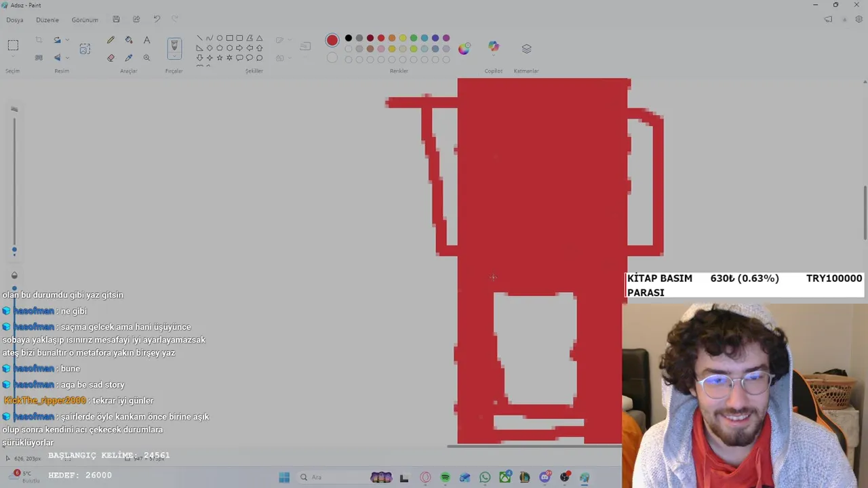Open the Görünüm menu
Image resolution: width=868 pixels, height=488 pixels.
(85, 20)
